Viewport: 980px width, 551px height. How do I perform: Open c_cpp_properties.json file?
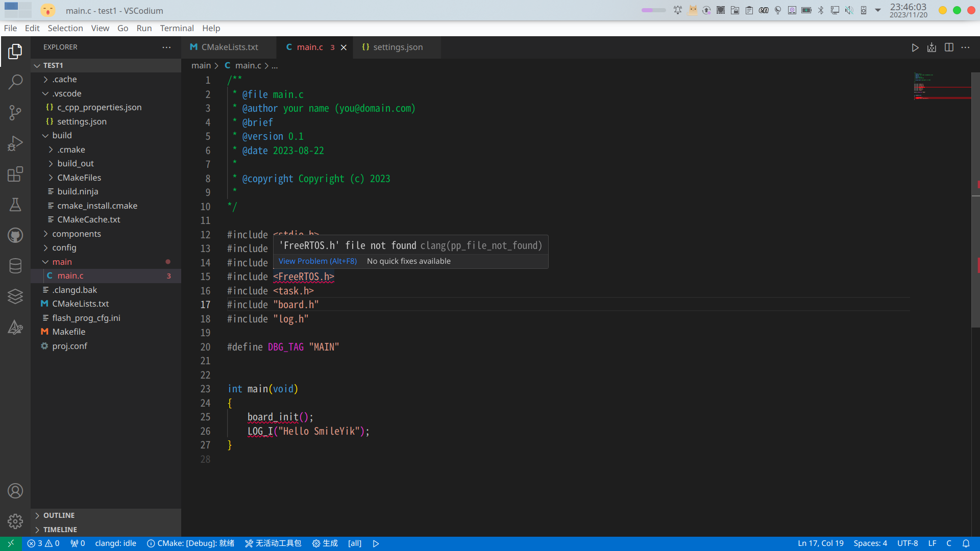(x=106, y=107)
